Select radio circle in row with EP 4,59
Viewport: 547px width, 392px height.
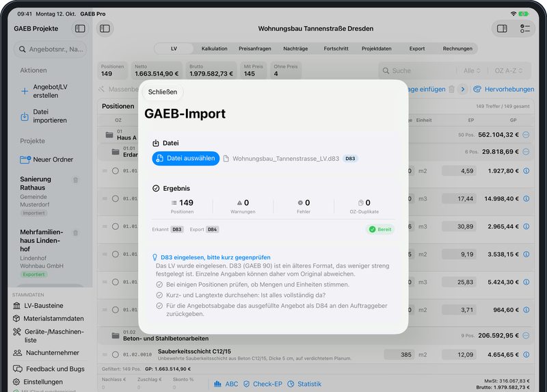[115, 171]
